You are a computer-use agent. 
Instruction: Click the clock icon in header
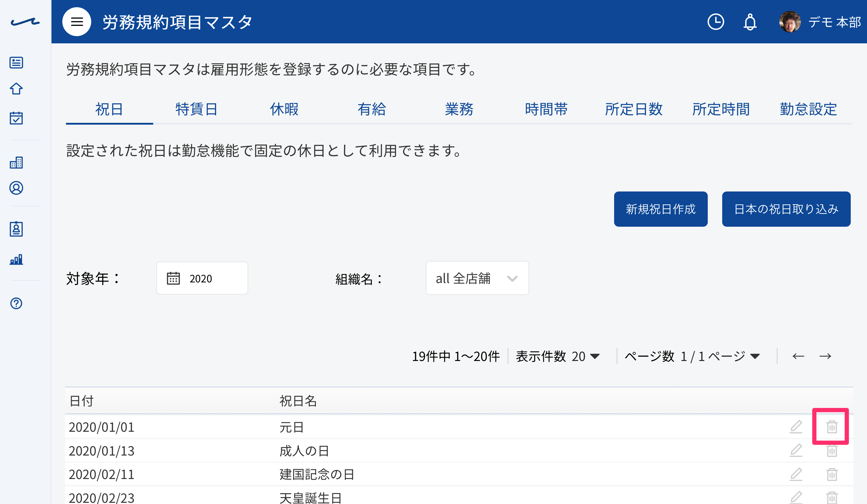coord(716,22)
